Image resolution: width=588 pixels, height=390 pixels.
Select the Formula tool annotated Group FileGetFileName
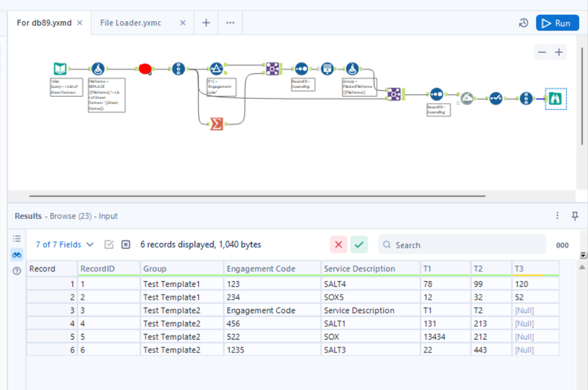352,69
